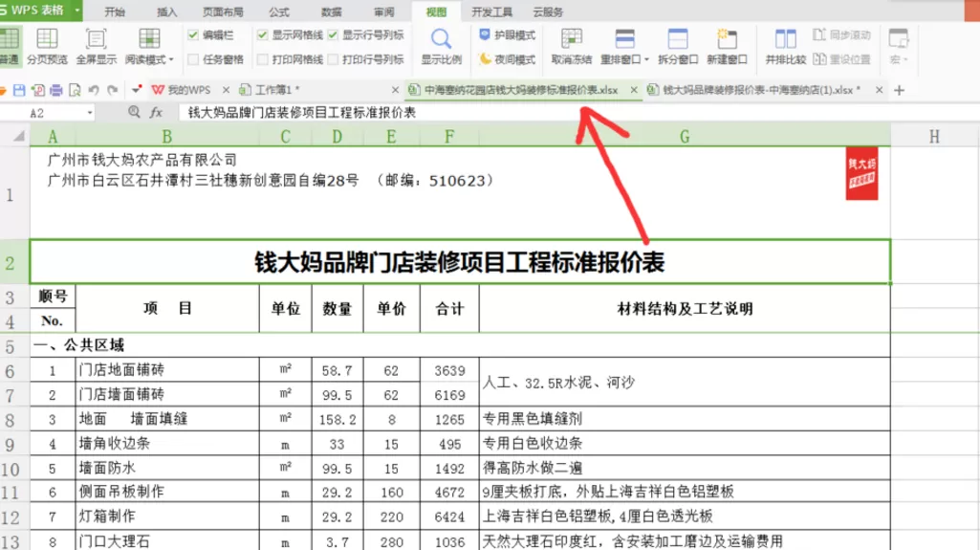Screen dimensions: 980x550
Task: Add a new document tab with plus
Action: coord(900,90)
